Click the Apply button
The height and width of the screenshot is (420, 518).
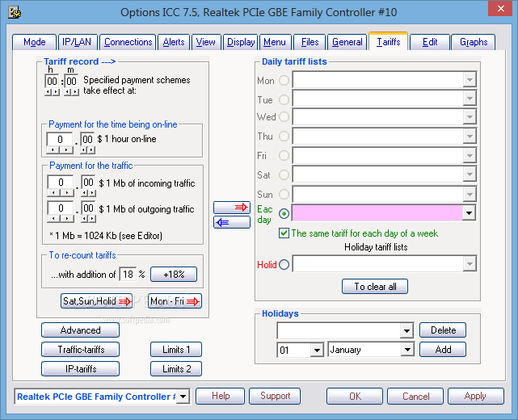coord(476,396)
